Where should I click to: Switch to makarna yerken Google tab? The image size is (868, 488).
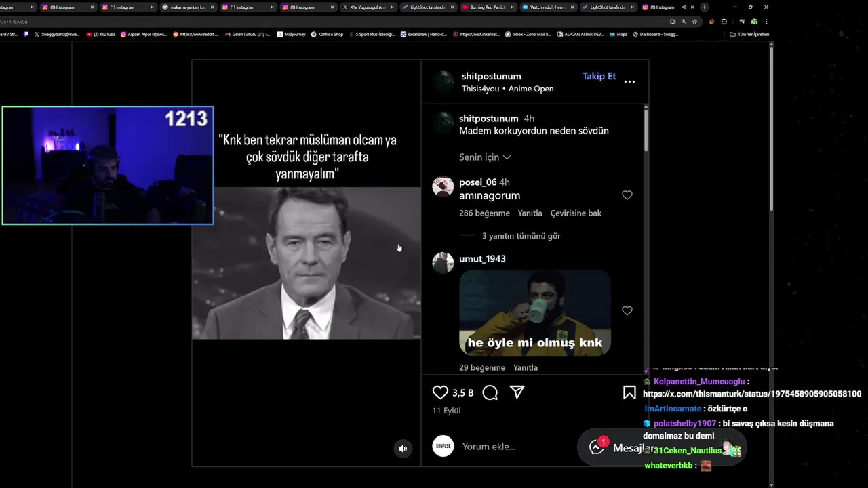tap(189, 7)
